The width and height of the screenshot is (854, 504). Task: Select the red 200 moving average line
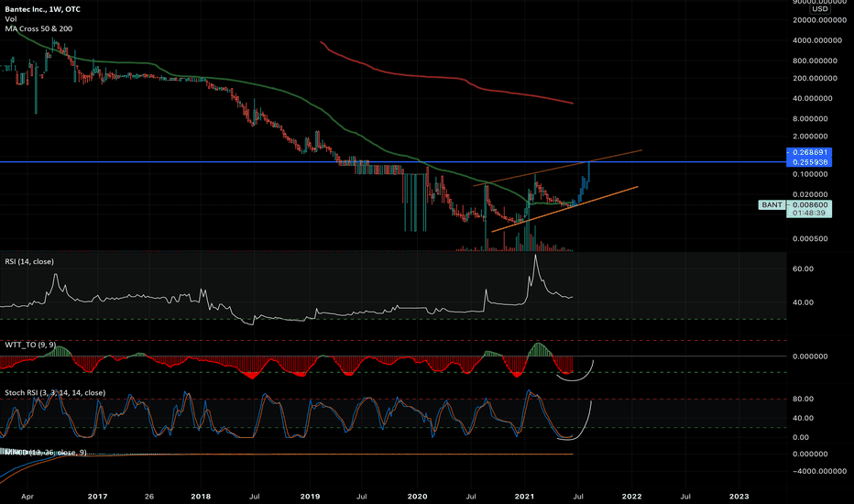[446, 78]
